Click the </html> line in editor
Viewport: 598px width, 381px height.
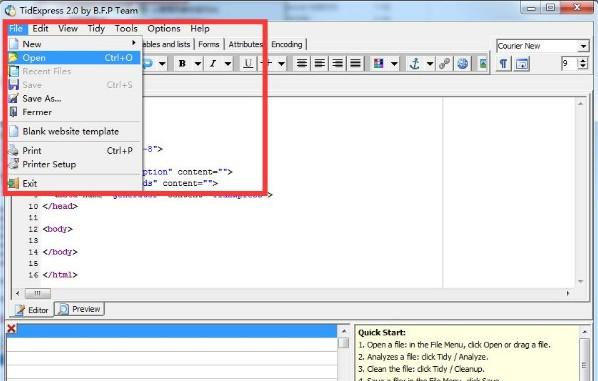pos(60,275)
